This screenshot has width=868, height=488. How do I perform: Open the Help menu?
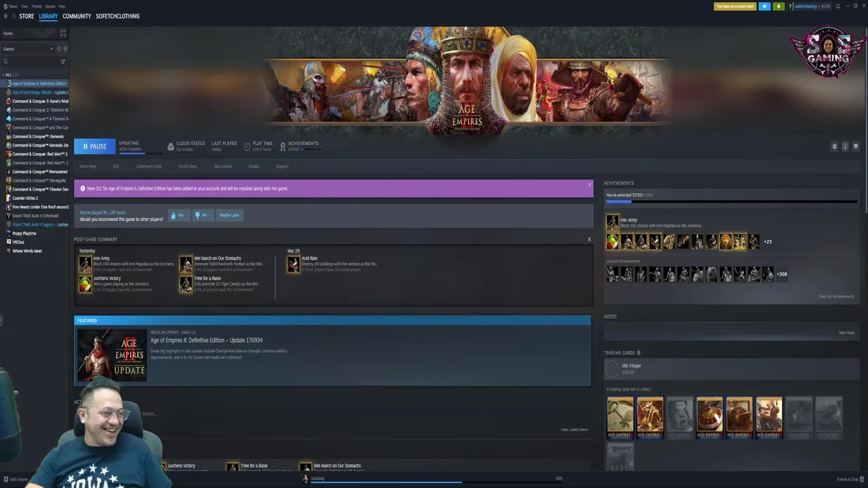[62, 6]
